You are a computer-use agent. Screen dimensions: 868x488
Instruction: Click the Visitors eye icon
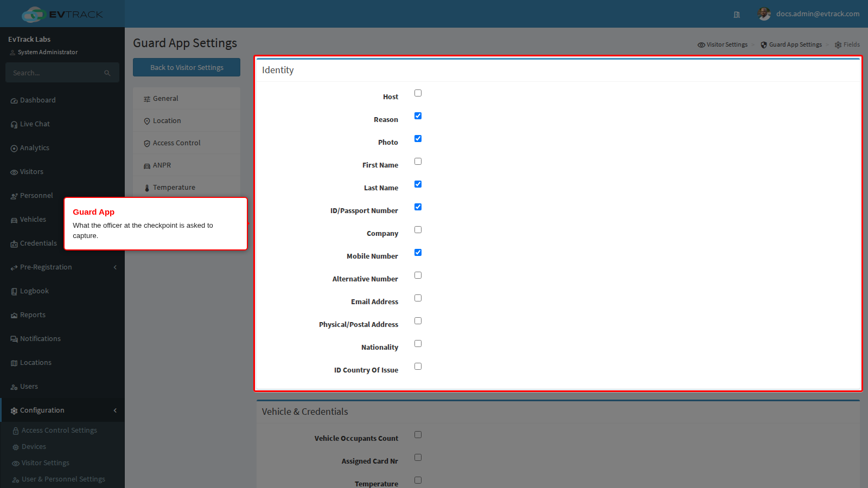(x=14, y=172)
